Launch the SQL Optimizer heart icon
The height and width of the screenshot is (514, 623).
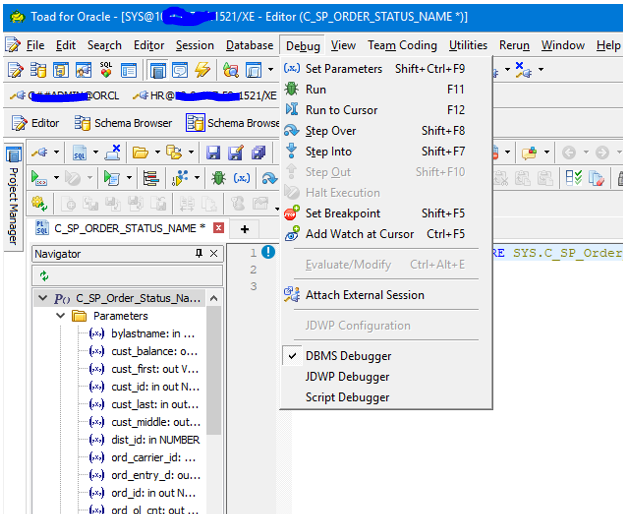(x=106, y=70)
